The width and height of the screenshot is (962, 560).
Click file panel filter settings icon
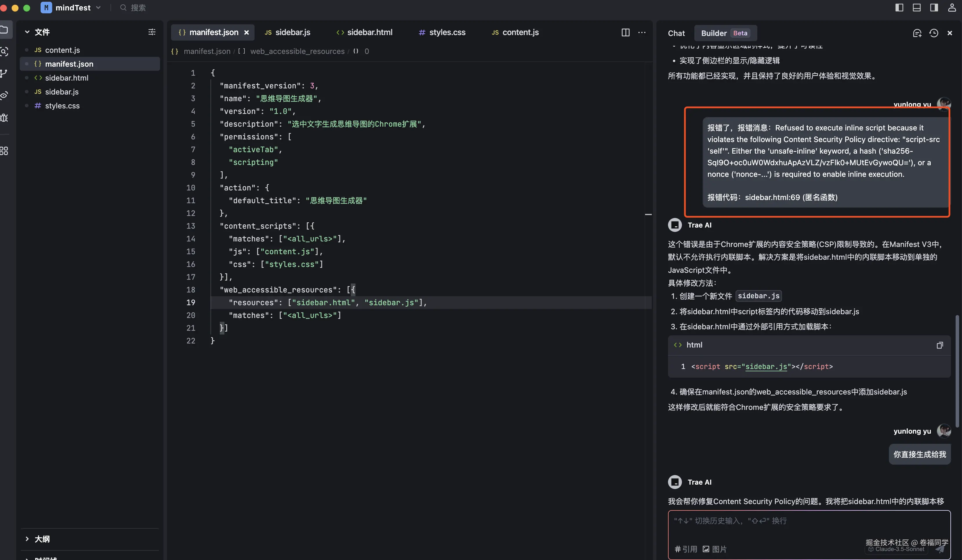[152, 32]
